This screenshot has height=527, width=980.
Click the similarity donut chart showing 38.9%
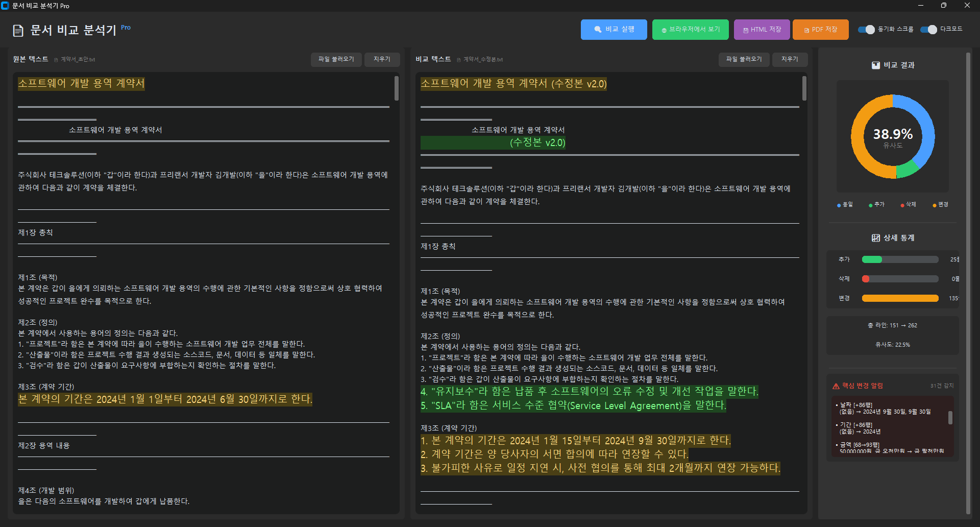[893, 137]
